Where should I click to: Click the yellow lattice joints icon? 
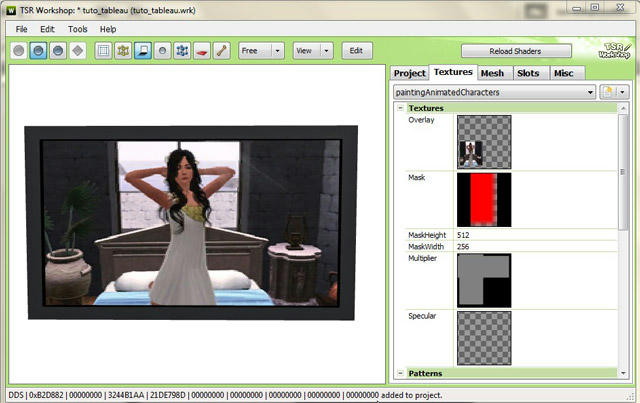[123, 51]
